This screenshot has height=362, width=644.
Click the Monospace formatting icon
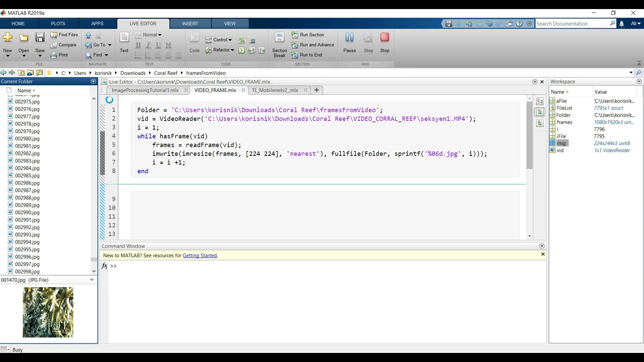[168, 45]
